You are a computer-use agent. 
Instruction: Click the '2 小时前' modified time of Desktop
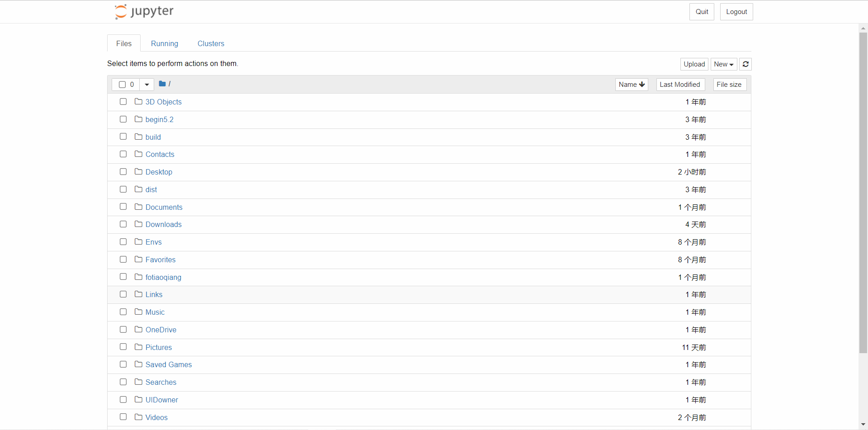(692, 172)
